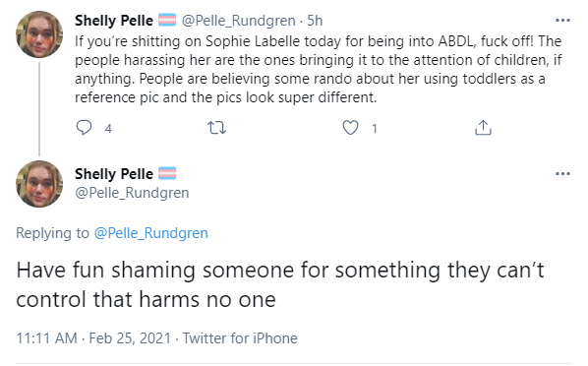Open @Pelle_Rundgren handle under reply name
This screenshot has height=366, width=588.
(132, 193)
